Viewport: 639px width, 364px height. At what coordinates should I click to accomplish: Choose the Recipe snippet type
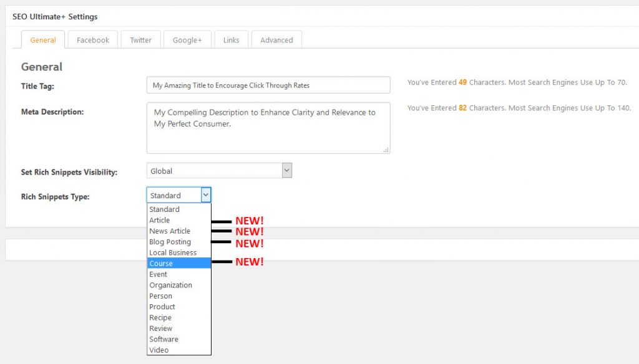160,317
